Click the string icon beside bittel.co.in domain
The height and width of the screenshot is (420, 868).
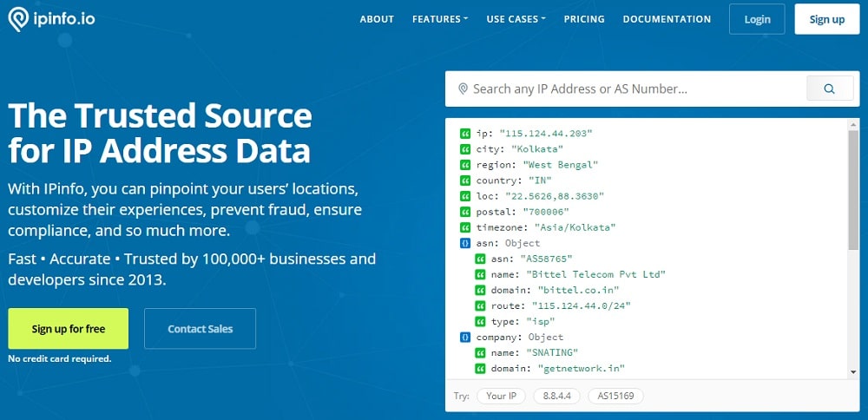(480, 290)
